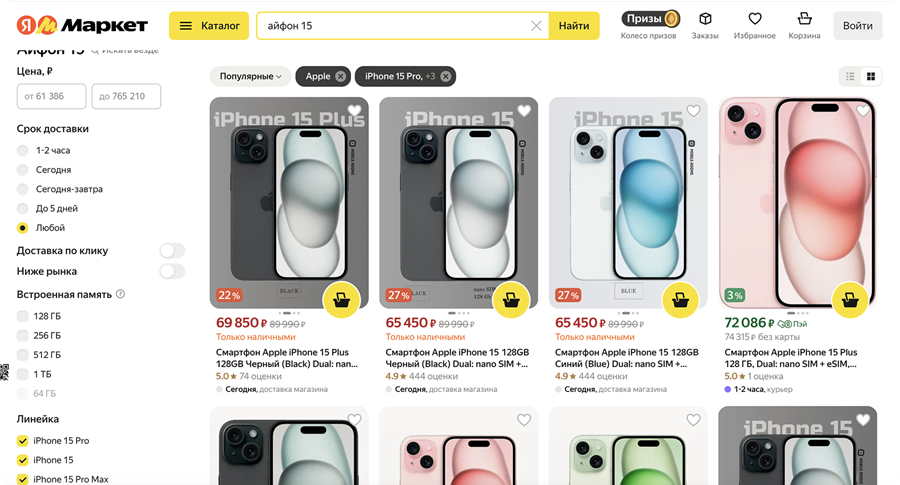The image size is (900, 485).
Task: Check the 256 ГБ memory checkbox
Action: pyautogui.click(x=23, y=336)
